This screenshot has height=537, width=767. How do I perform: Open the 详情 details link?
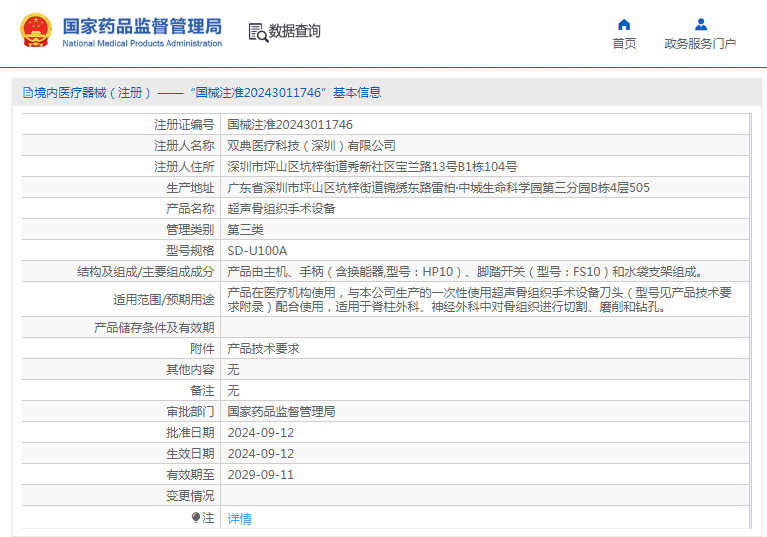pos(240,518)
